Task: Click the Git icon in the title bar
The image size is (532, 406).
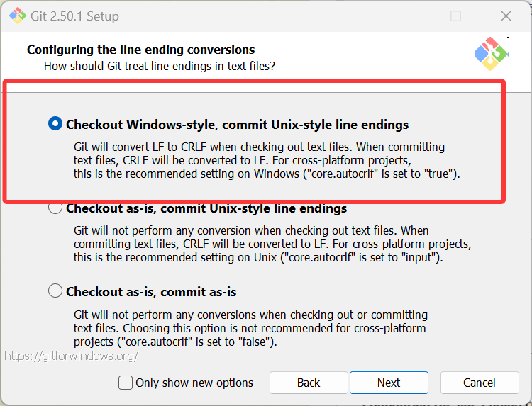Action: 17,16
